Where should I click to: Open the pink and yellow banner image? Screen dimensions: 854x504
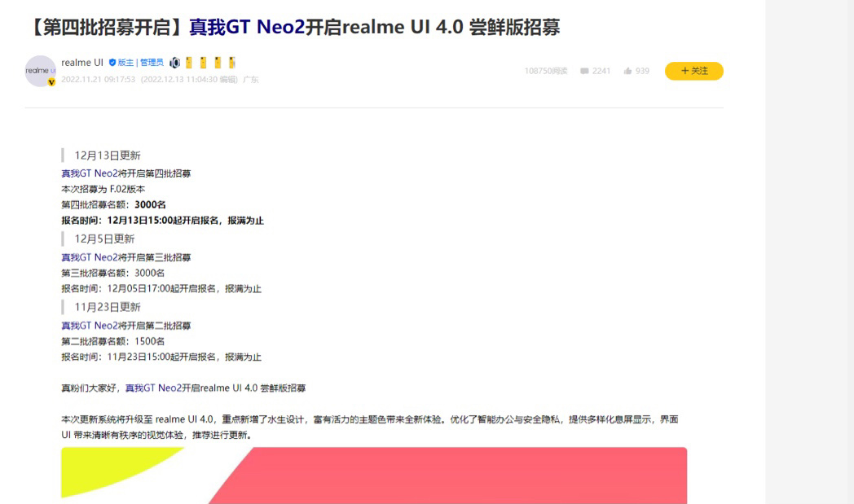374,476
